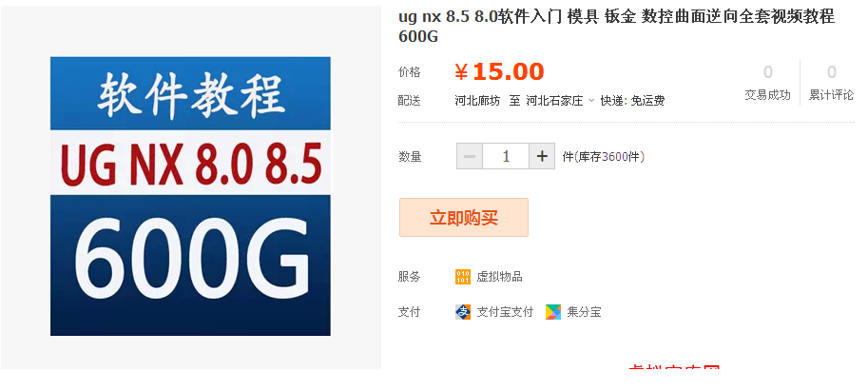Increase quantity with the plus button
Screen dimensions: 868x391
[x=542, y=157]
